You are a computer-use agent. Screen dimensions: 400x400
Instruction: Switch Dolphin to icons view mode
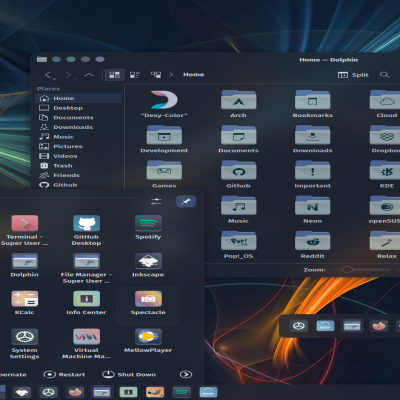[115, 75]
